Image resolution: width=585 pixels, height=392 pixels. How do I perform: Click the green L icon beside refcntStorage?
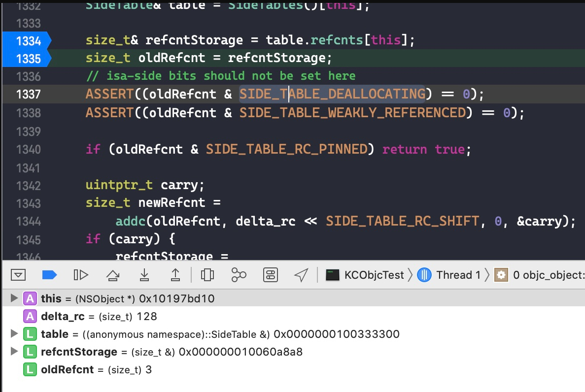(x=30, y=352)
